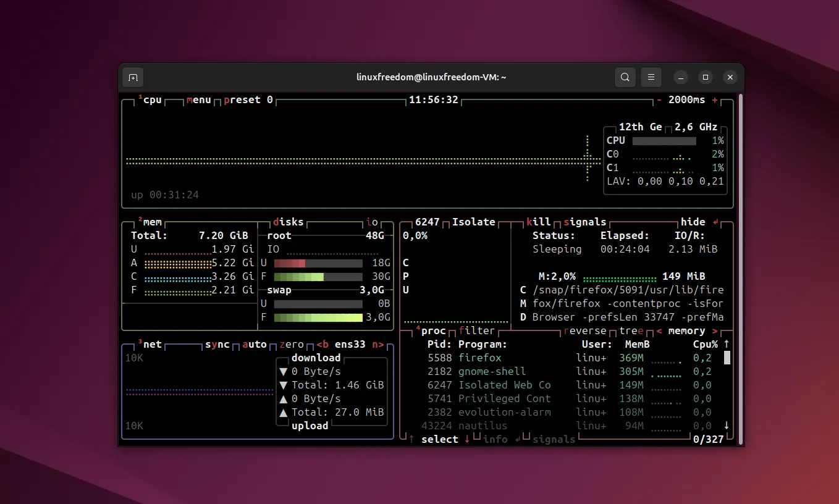
Task: Toggle disks io mode
Action: [x=372, y=222]
